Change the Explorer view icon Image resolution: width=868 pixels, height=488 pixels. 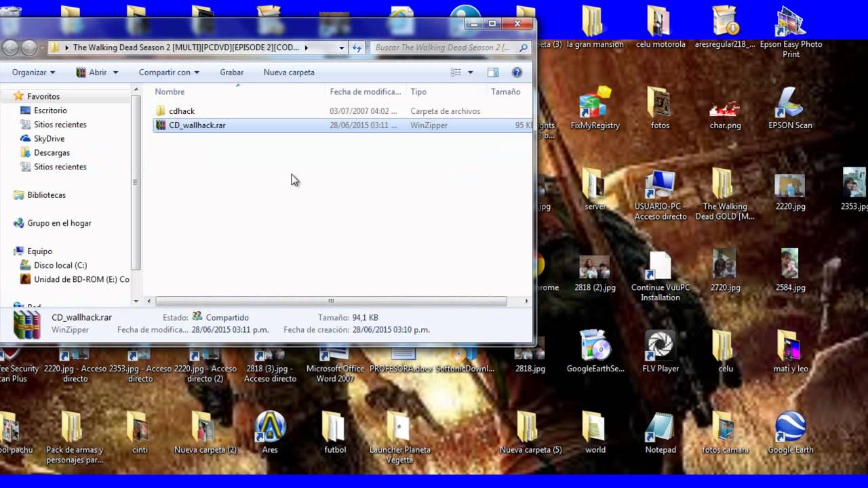tap(456, 73)
